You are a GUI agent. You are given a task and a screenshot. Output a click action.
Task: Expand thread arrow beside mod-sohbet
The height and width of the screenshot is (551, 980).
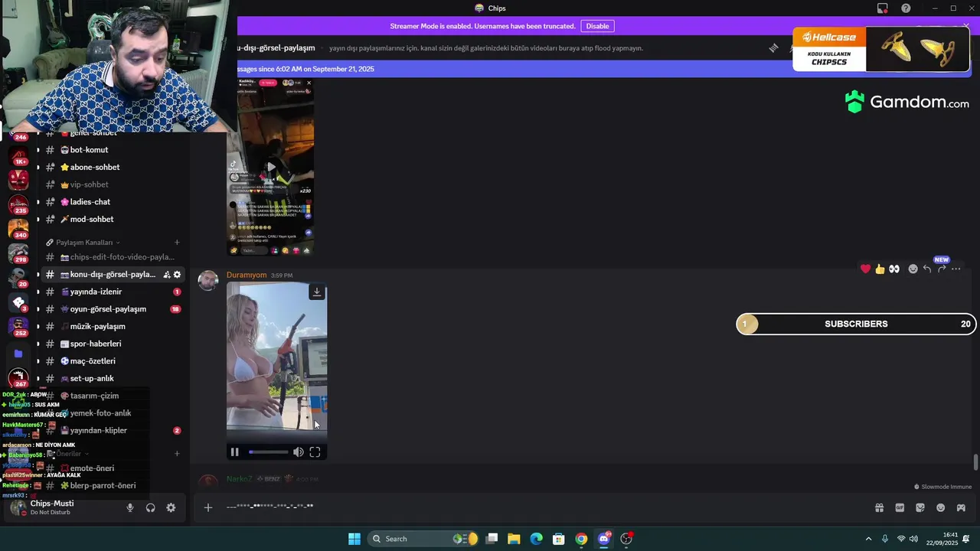(x=38, y=219)
